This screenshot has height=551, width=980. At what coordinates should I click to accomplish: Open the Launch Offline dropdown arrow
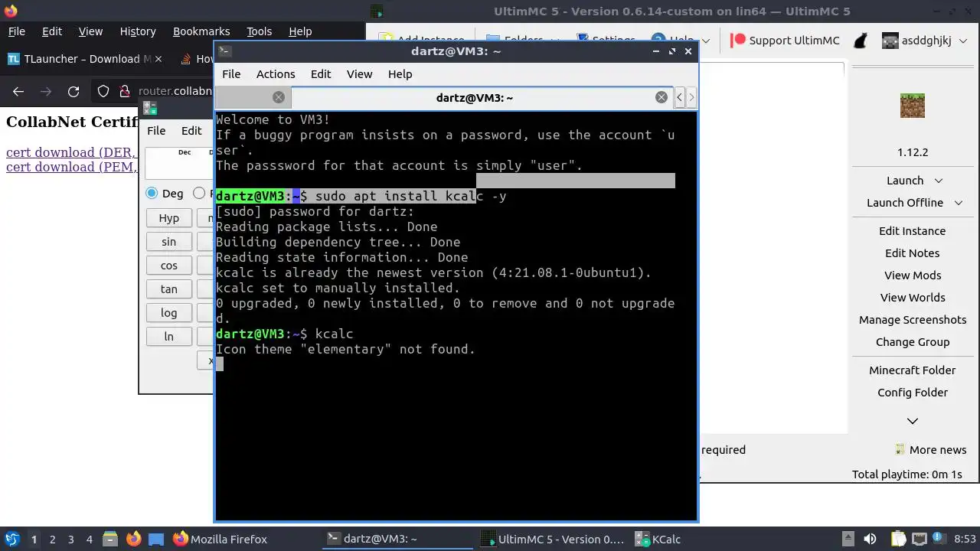point(959,203)
